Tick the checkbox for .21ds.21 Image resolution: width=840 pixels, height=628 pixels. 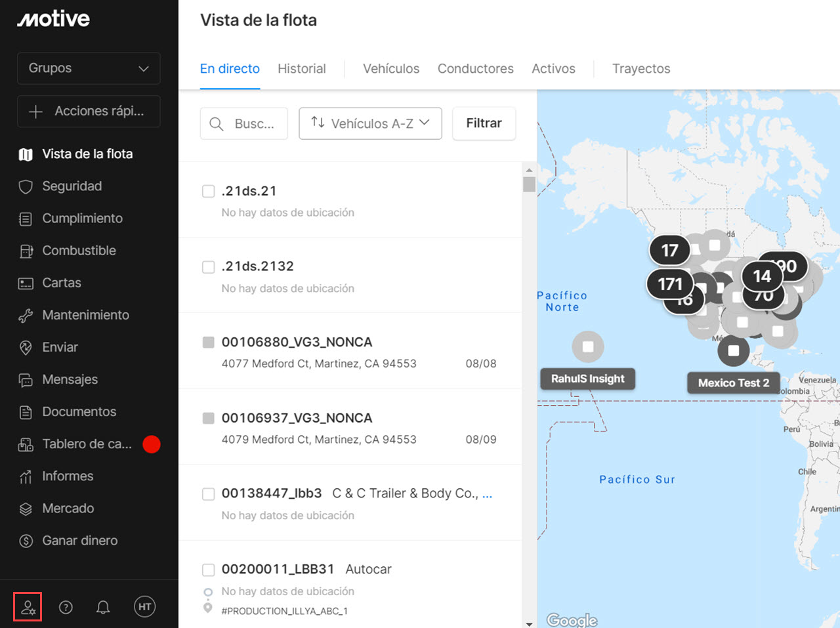pos(208,191)
